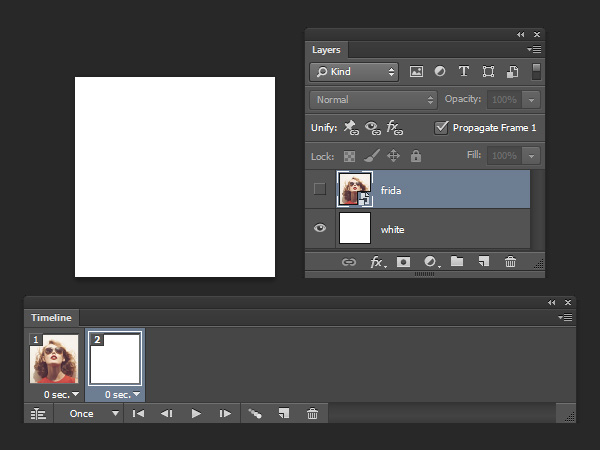This screenshot has height=450, width=600.
Task: Hide the white layer
Action: coord(320,229)
